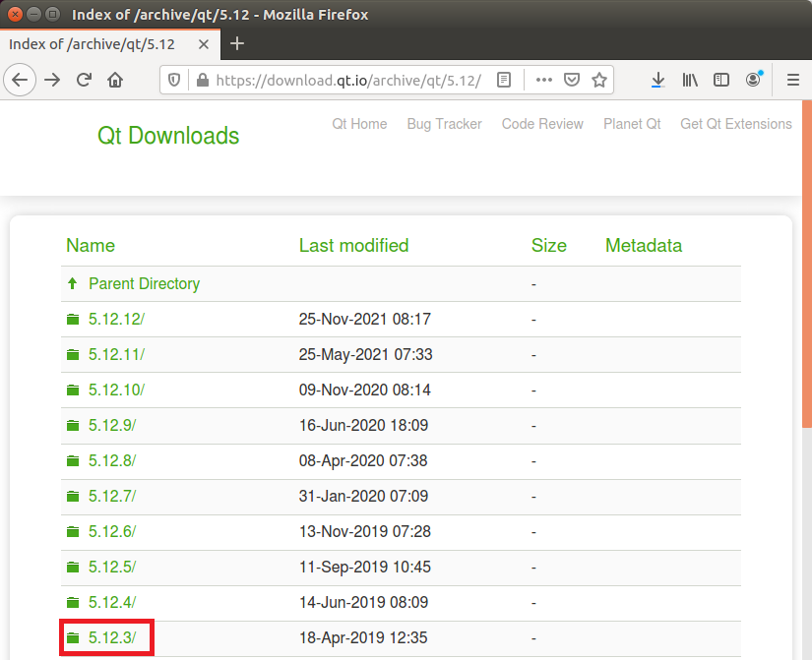Sort listing by Last modified
Screen dimensions: 812x660
tap(353, 245)
